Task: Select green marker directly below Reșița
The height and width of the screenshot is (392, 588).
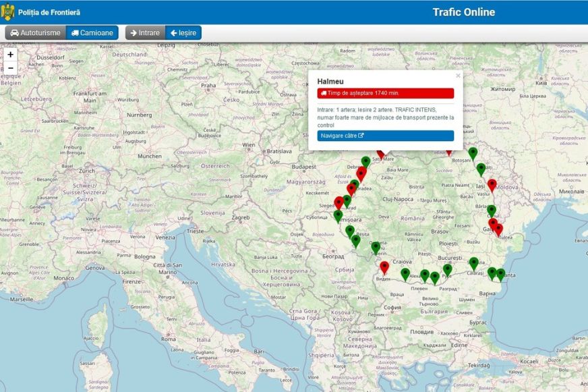Action: point(356,242)
